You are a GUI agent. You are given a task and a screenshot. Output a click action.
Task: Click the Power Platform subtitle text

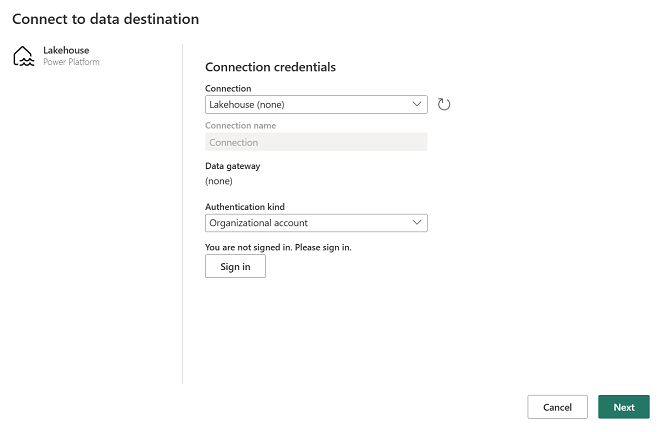(71, 62)
